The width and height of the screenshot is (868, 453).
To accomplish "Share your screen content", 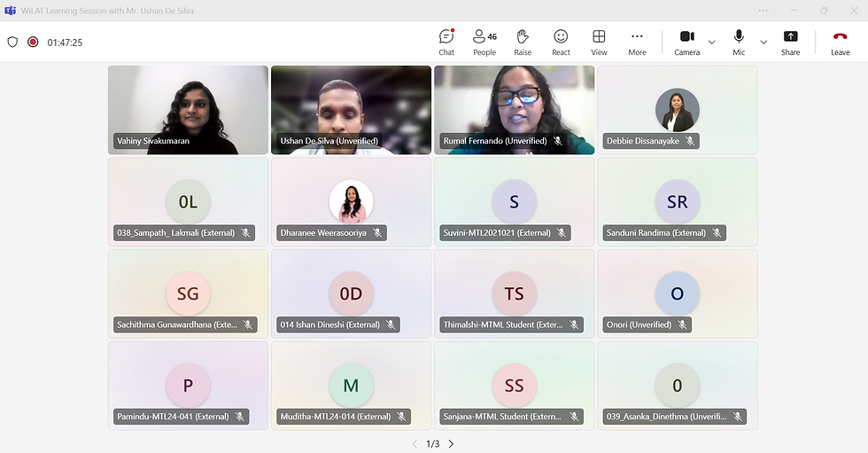I will (x=790, y=43).
